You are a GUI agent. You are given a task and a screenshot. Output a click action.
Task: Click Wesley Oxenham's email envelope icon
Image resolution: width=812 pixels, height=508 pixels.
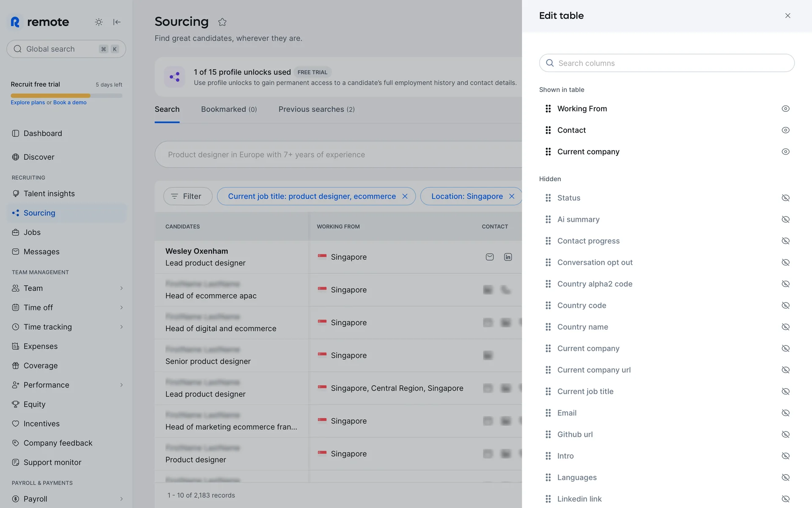click(x=490, y=257)
